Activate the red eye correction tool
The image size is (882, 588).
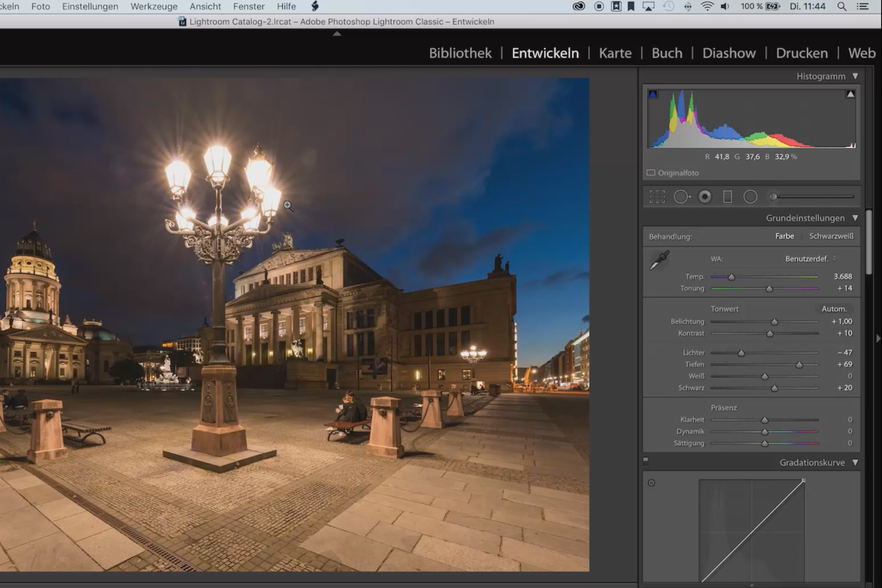point(705,197)
